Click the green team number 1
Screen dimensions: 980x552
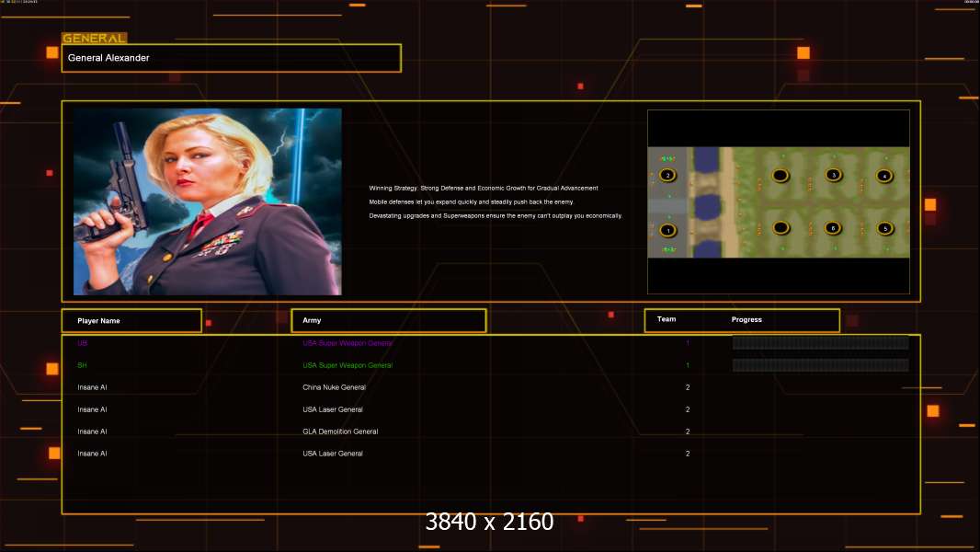[x=688, y=365]
